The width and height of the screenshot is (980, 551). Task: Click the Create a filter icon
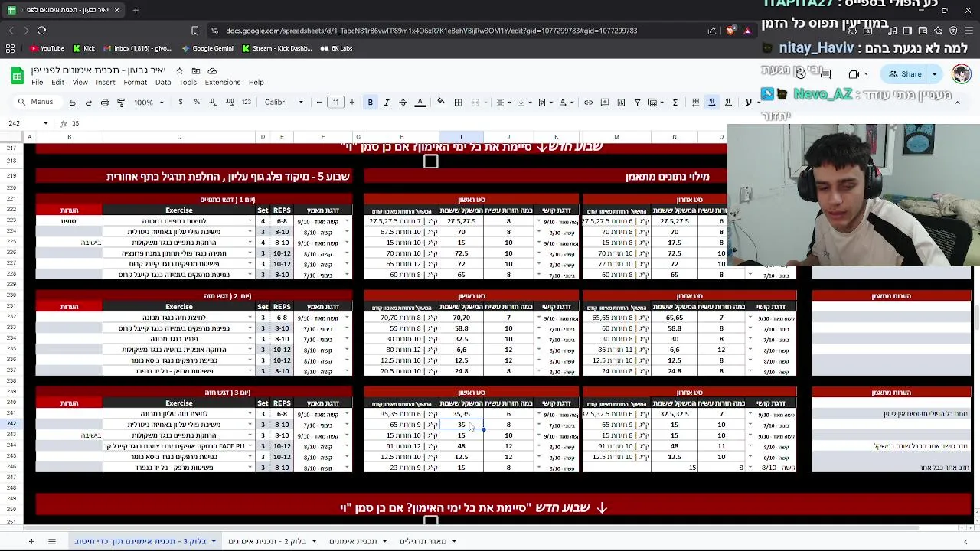pyautogui.click(x=637, y=103)
